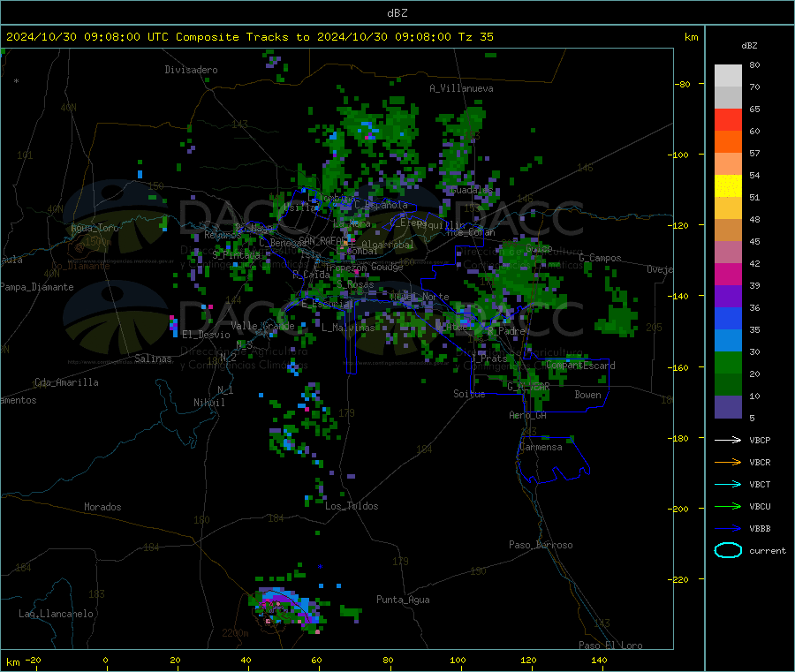Click the 'Divisadero' map label
This screenshot has width=795, height=672.
point(191,70)
